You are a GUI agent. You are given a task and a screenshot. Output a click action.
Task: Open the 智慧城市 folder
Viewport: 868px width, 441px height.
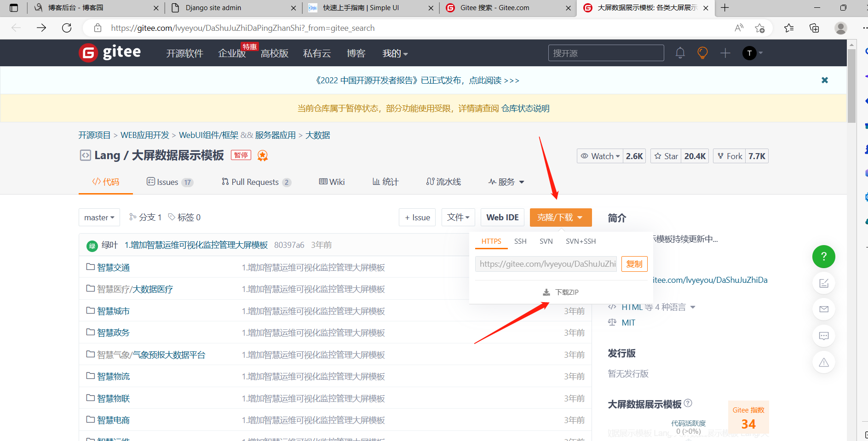pyautogui.click(x=113, y=311)
